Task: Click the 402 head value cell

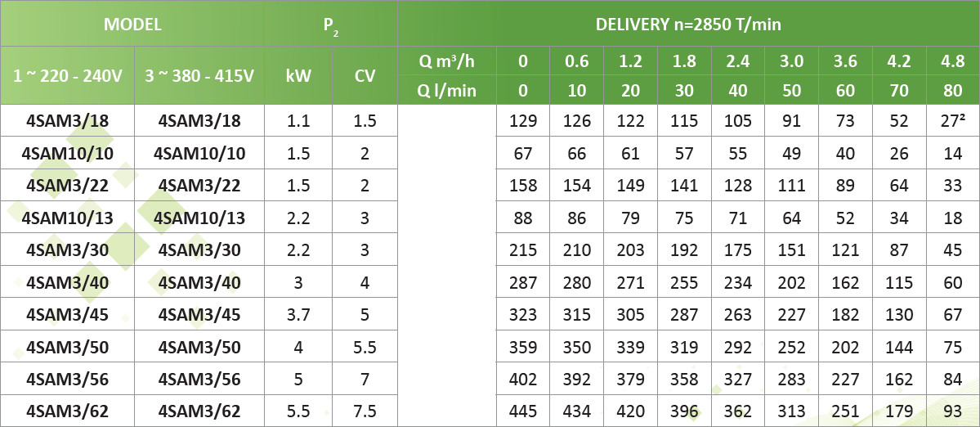Action: point(524,379)
